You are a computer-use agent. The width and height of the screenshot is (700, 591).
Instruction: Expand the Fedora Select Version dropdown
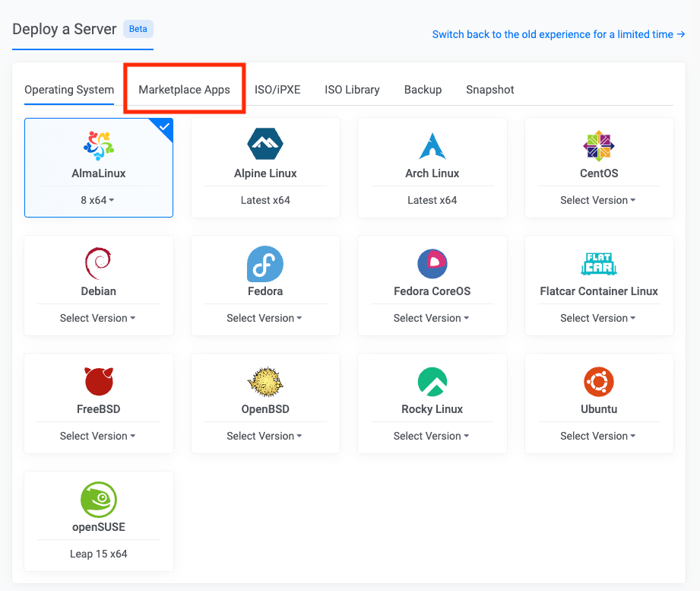point(264,318)
